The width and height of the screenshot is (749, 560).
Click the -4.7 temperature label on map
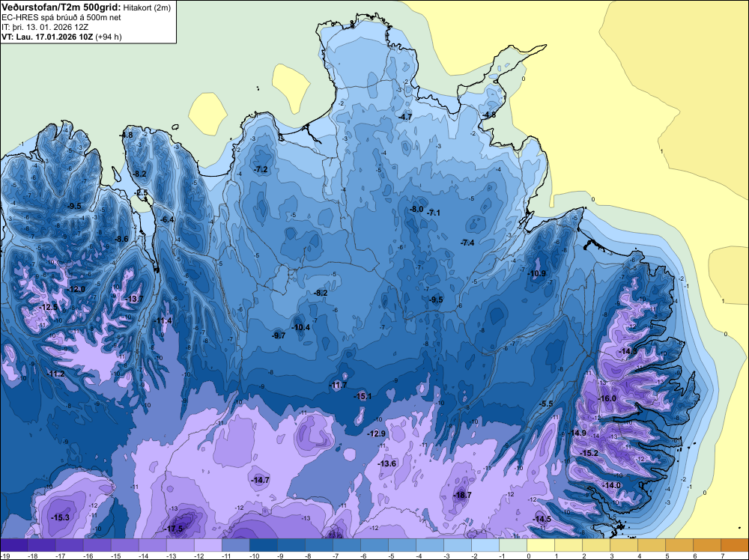click(x=405, y=117)
